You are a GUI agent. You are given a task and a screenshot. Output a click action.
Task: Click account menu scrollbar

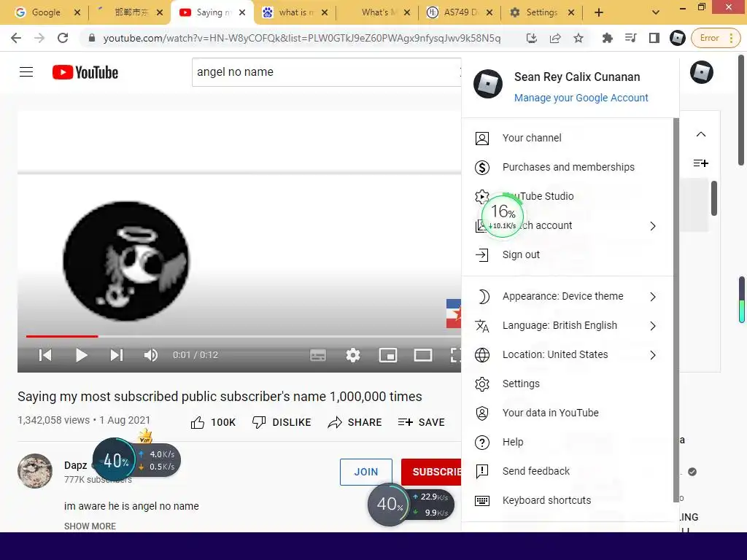[676, 309]
